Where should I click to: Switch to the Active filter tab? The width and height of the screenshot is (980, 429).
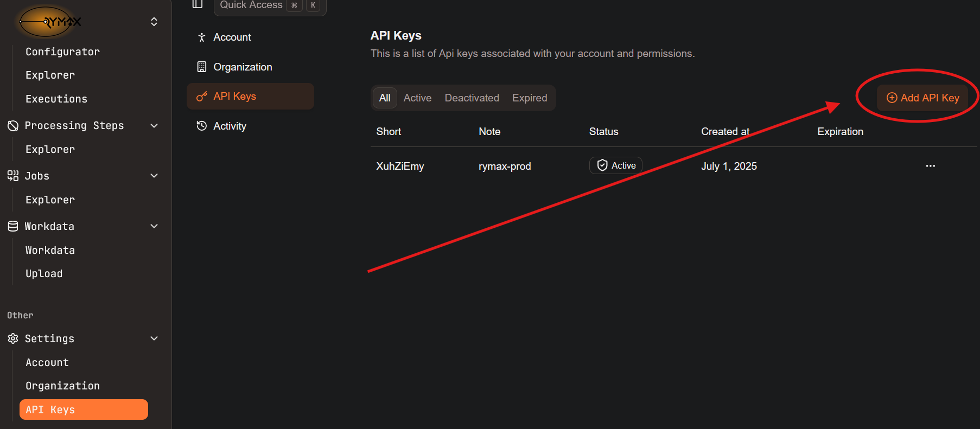click(417, 98)
